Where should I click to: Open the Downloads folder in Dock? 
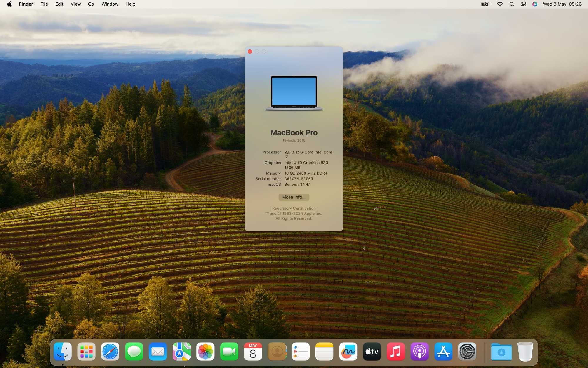(x=502, y=352)
